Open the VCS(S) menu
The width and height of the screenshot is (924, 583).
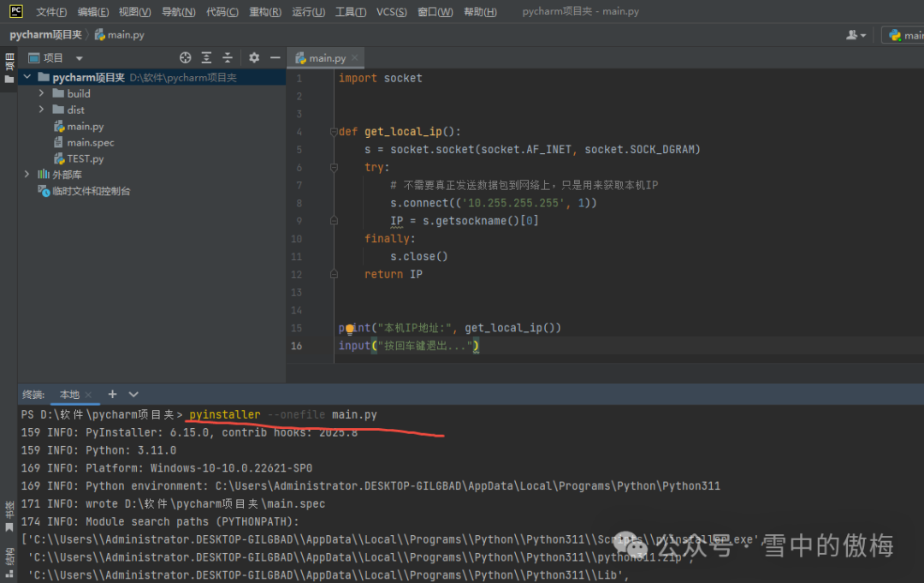(x=392, y=12)
